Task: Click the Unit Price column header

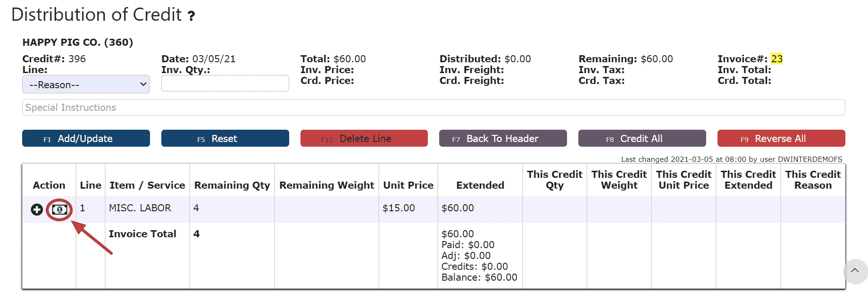Action: pyautogui.click(x=408, y=185)
